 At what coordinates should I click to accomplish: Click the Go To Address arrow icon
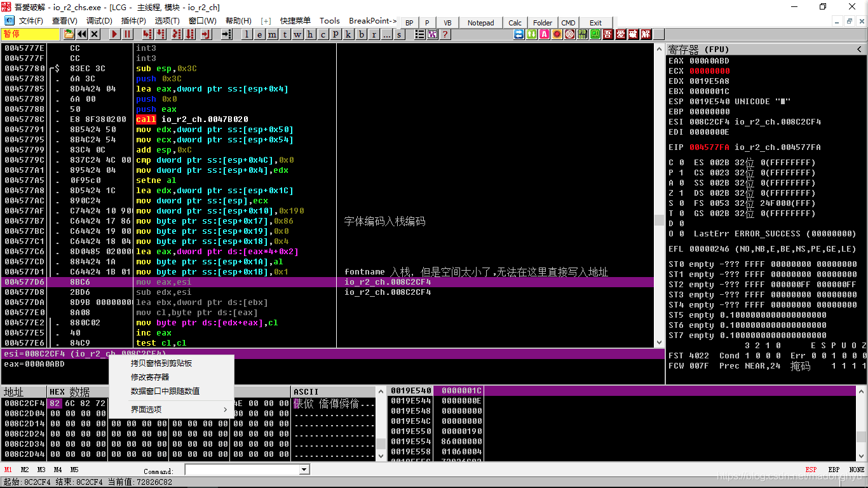point(226,34)
